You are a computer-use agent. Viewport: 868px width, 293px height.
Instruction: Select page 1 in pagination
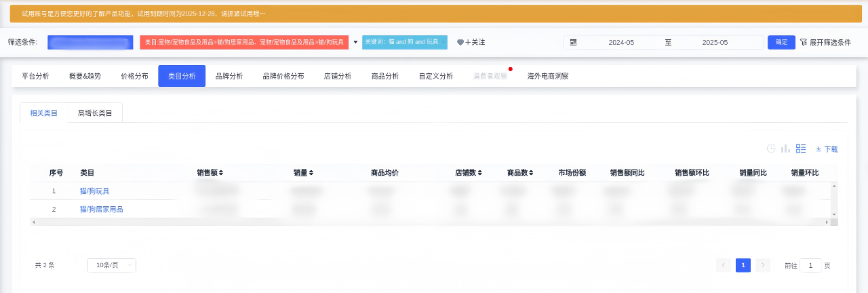[x=743, y=265]
